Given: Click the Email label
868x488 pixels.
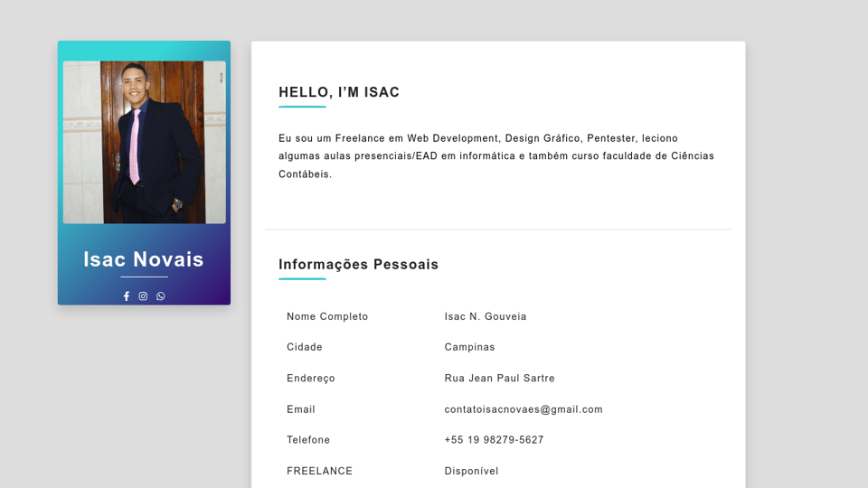Looking at the screenshot, I should tap(301, 409).
